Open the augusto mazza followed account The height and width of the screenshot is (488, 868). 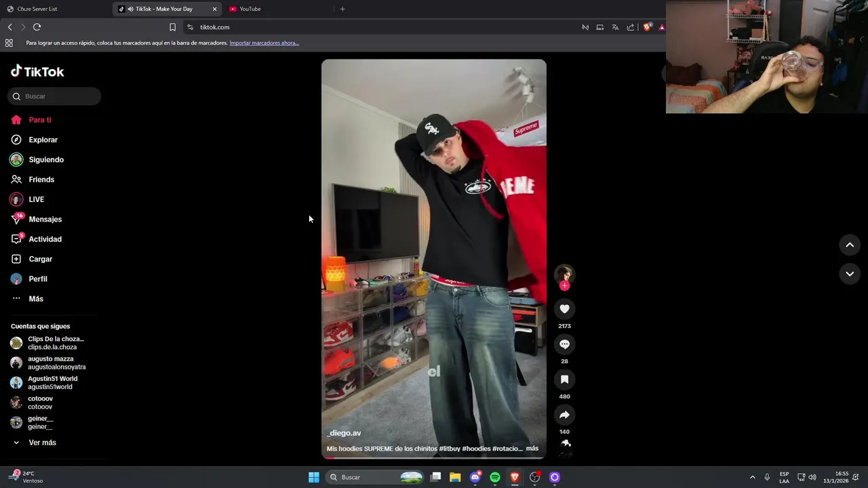tap(47, 363)
